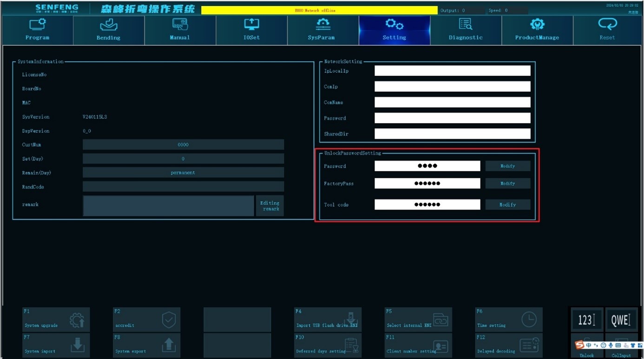Image resolution: width=644 pixels, height=359 pixels.
Task: Toggle the QWE keyboard button
Action: point(621,320)
